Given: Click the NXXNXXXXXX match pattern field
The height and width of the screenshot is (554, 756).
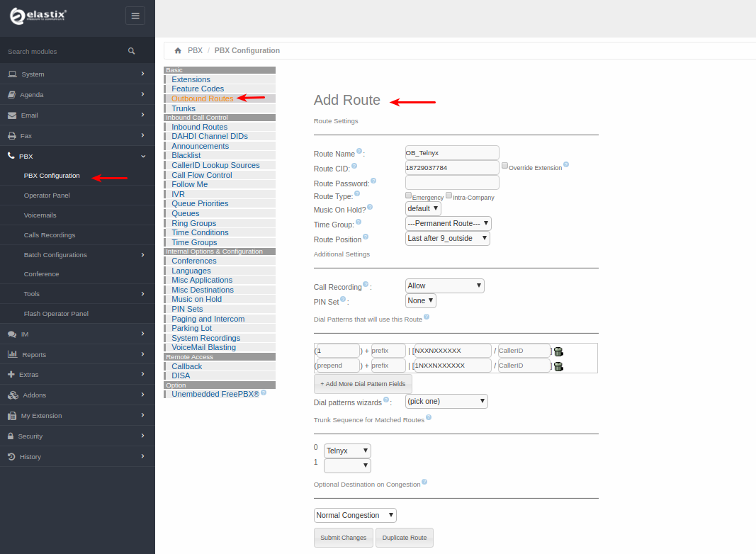Looking at the screenshot, I should click(452, 351).
